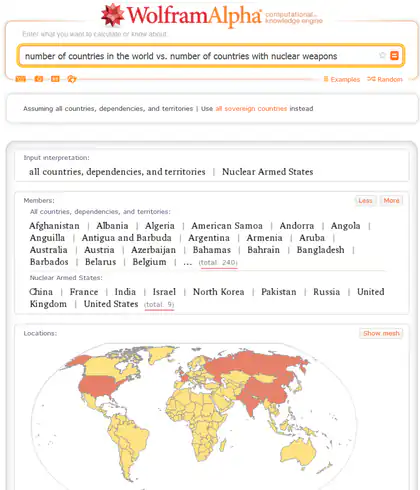This screenshot has width=420, height=490.
Task: Toggle Show mesh on the map
Action: click(381, 333)
